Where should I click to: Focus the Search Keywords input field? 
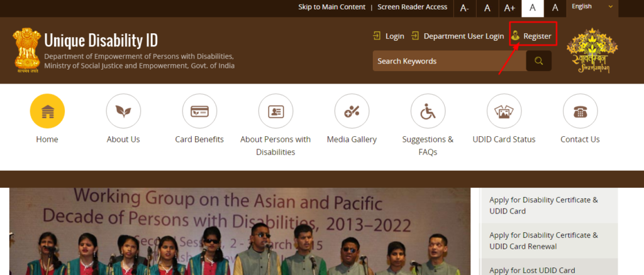click(x=449, y=61)
